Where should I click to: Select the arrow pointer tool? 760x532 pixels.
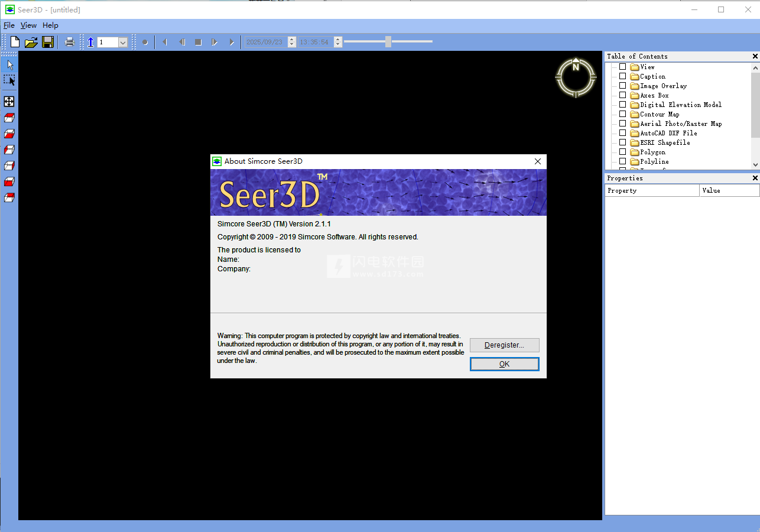[9, 64]
